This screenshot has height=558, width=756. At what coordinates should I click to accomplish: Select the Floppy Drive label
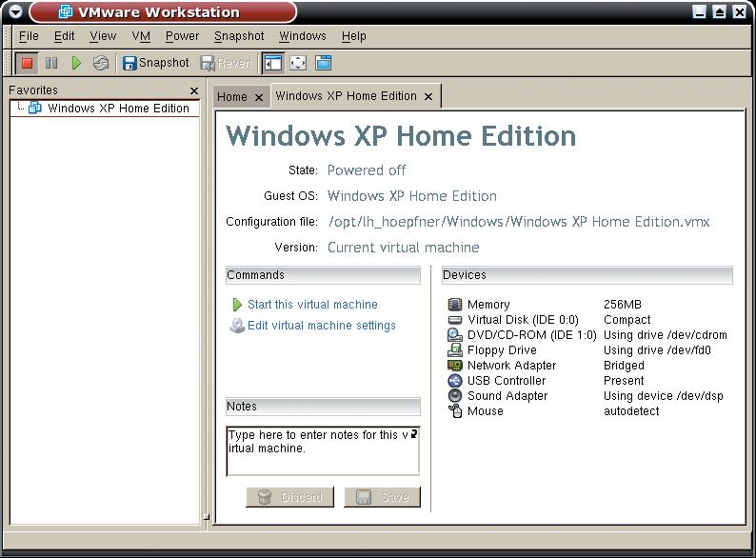pyautogui.click(x=502, y=350)
